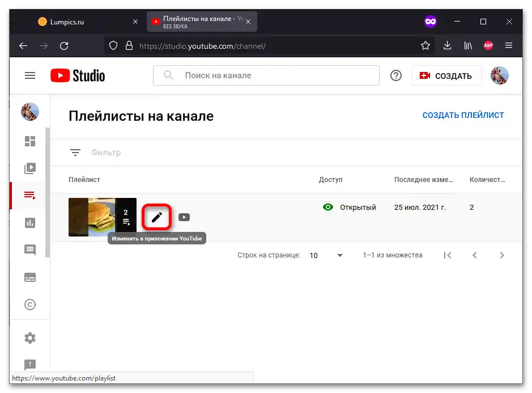Image resolution: width=532 pixels, height=393 pixels.
Task: Click the Доступ column header
Action: tap(330, 180)
